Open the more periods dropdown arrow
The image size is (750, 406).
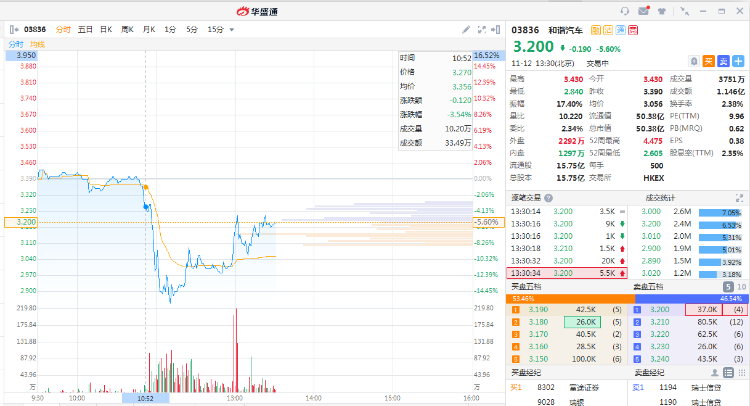(232, 30)
